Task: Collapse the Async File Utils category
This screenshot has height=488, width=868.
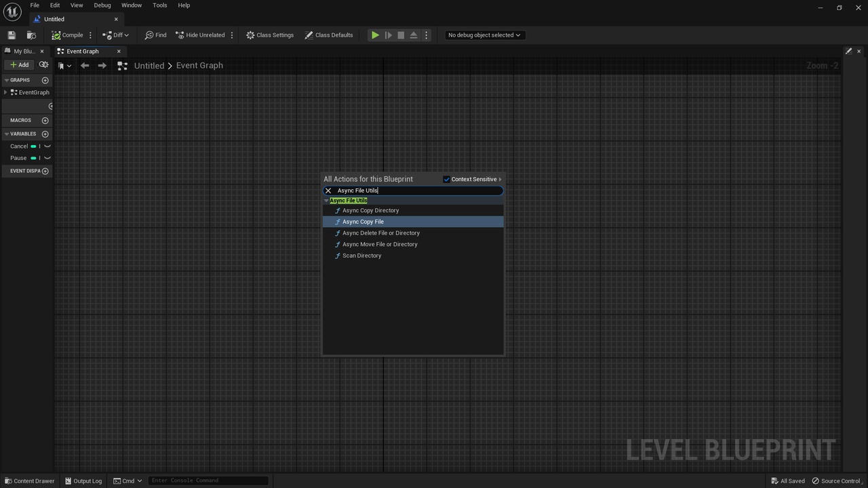Action: click(326, 201)
